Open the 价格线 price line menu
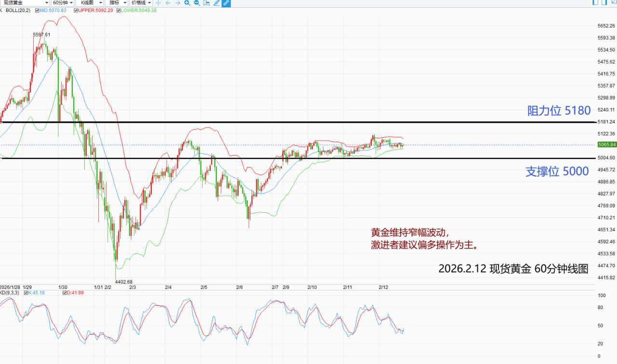Image resolution: width=617 pixels, height=364 pixels. (141, 3)
